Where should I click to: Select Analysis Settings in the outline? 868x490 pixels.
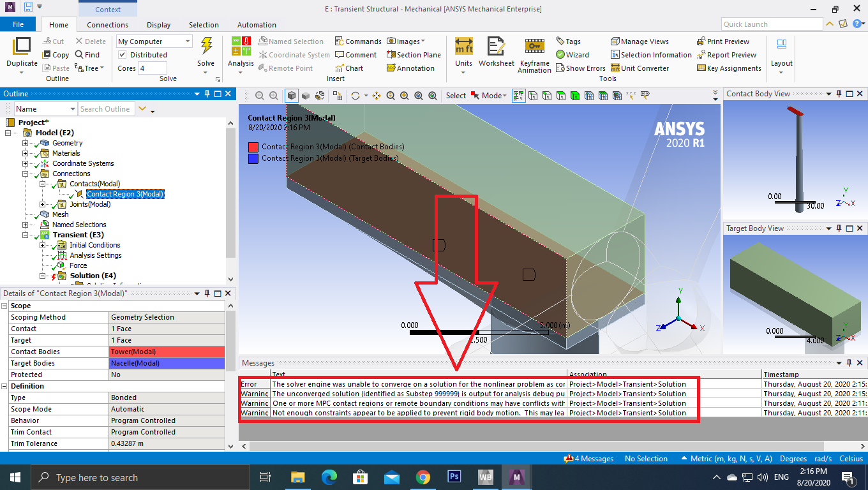[x=95, y=255]
